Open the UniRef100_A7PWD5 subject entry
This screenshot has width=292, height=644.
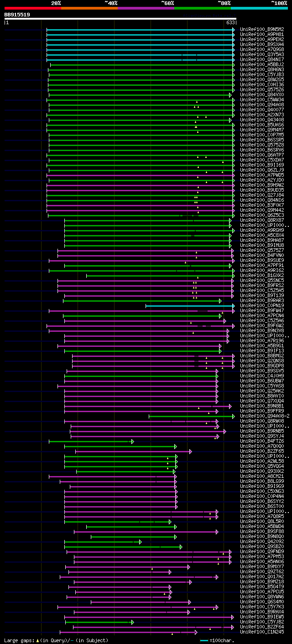(x=263, y=175)
